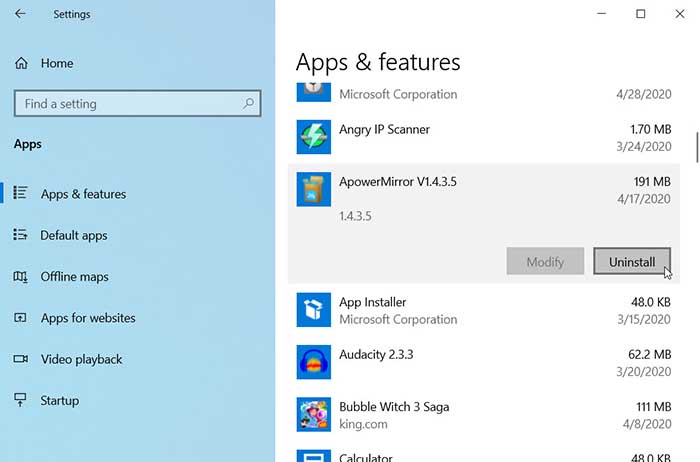The image size is (700, 462).
Task: Select the Audacity 2.3.3 entry
Action: [484, 362]
